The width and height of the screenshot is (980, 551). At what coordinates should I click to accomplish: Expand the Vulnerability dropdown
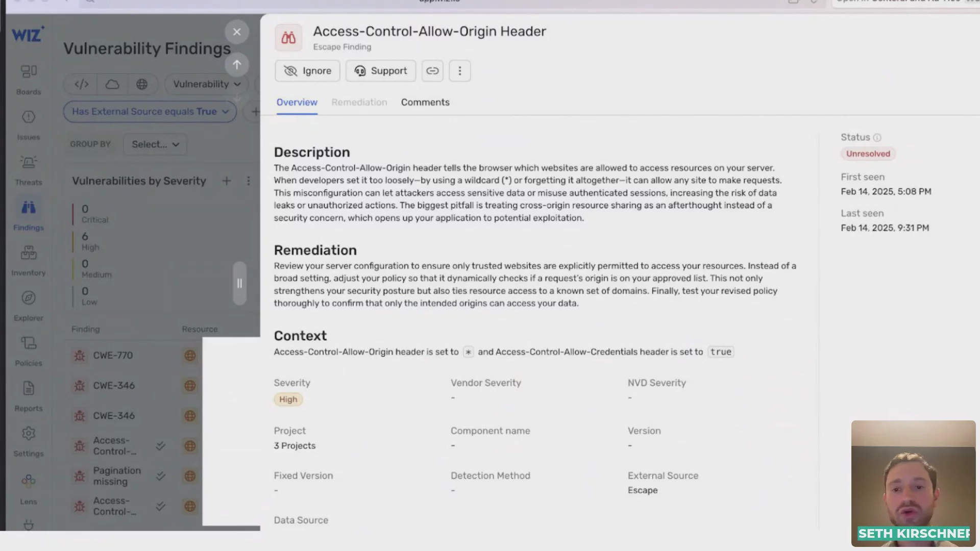[x=207, y=84]
